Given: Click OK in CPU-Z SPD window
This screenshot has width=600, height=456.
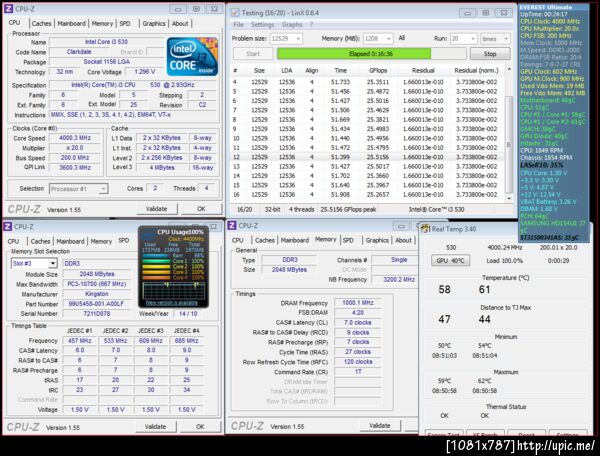Looking at the screenshot, I should tap(201, 427).
